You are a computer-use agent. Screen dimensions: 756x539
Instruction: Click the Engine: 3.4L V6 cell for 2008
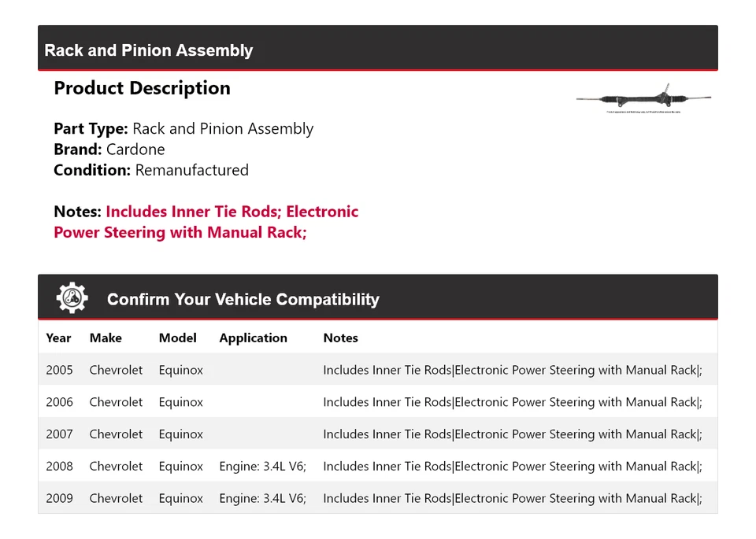[x=262, y=466]
